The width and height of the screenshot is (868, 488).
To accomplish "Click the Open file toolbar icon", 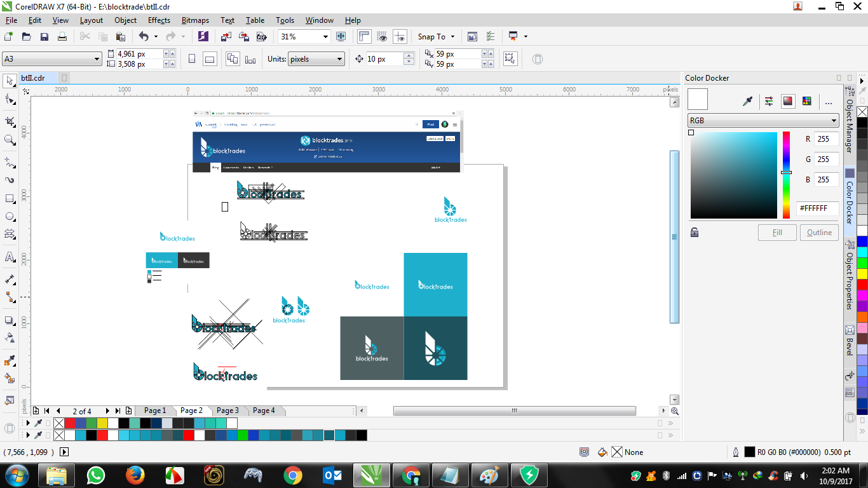I will coord(27,37).
